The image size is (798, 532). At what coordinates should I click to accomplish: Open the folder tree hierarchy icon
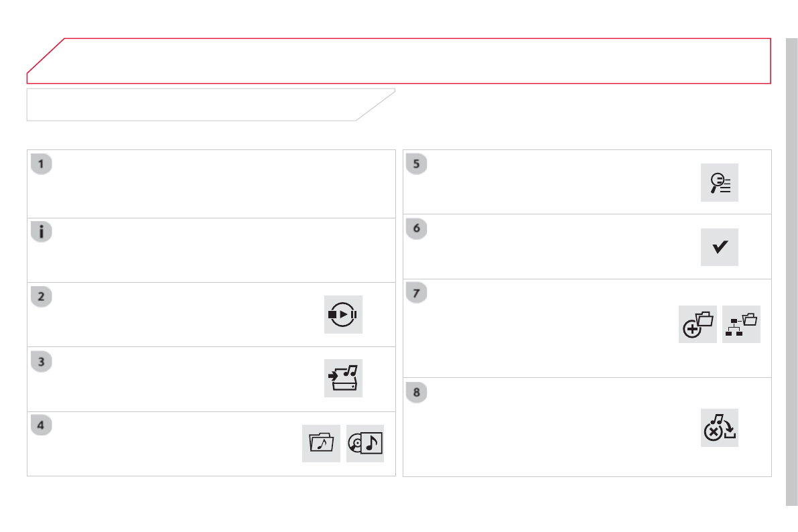pos(742,324)
